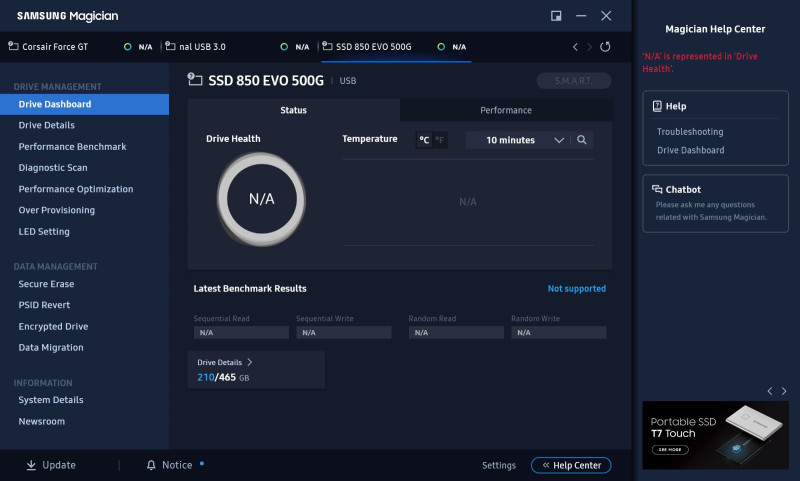Select the Corsair Force GT drive tab
800x481 pixels.
pyautogui.click(x=81, y=47)
